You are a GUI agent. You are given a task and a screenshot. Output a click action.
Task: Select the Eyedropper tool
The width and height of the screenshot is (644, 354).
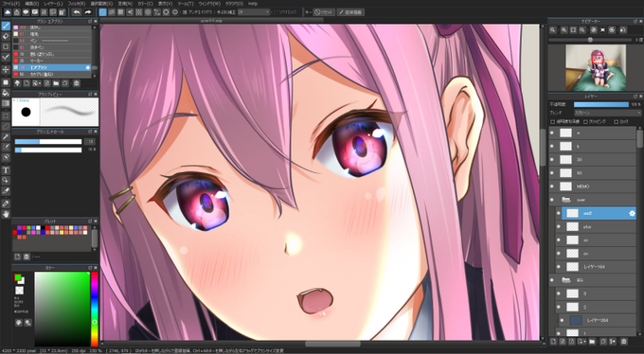coord(6,204)
